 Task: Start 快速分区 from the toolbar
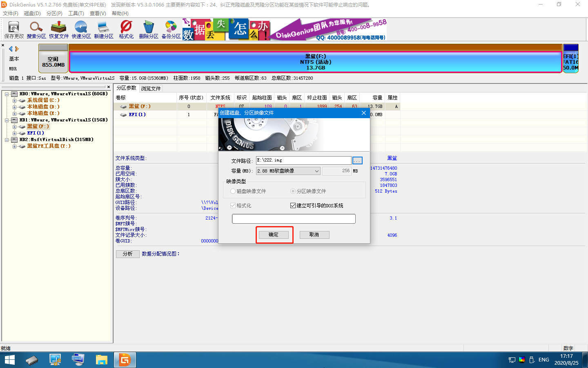tap(81, 30)
